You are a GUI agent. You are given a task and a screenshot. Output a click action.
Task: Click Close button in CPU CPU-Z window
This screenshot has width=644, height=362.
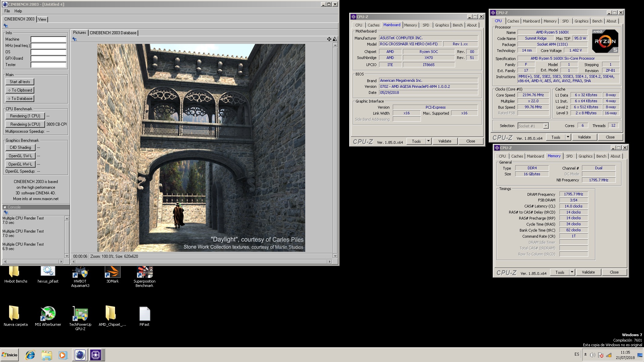click(x=610, y=137)
